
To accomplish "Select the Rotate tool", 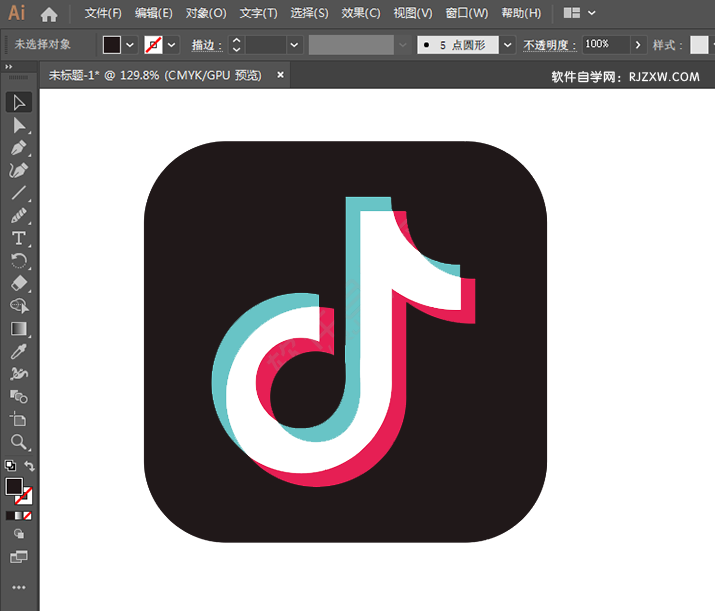I will click(x=19, y=261).
